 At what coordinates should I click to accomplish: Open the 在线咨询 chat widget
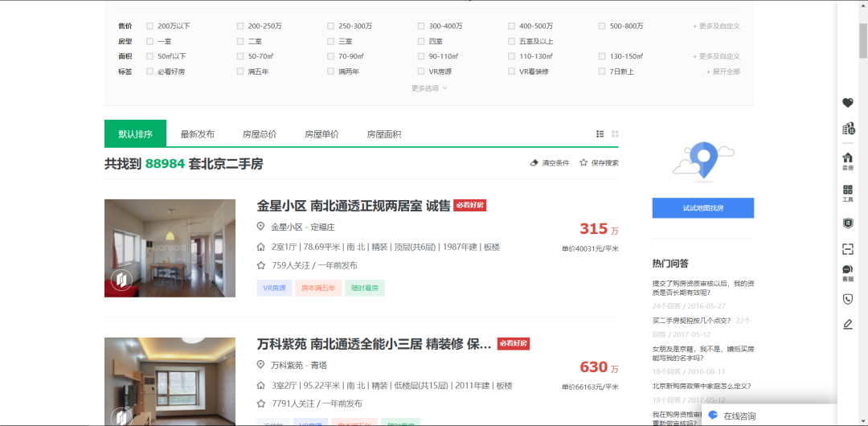pyautogui.click(x=769, y=416)
